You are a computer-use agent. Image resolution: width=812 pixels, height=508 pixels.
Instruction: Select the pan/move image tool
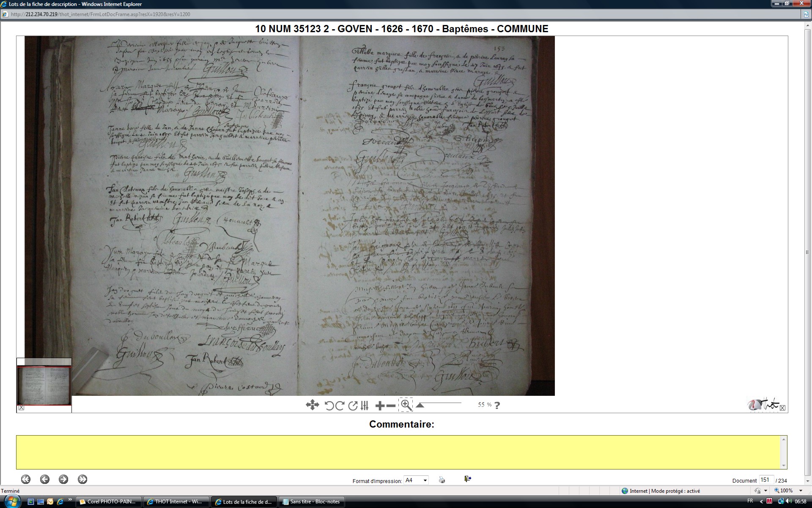(x=312, y=405)
